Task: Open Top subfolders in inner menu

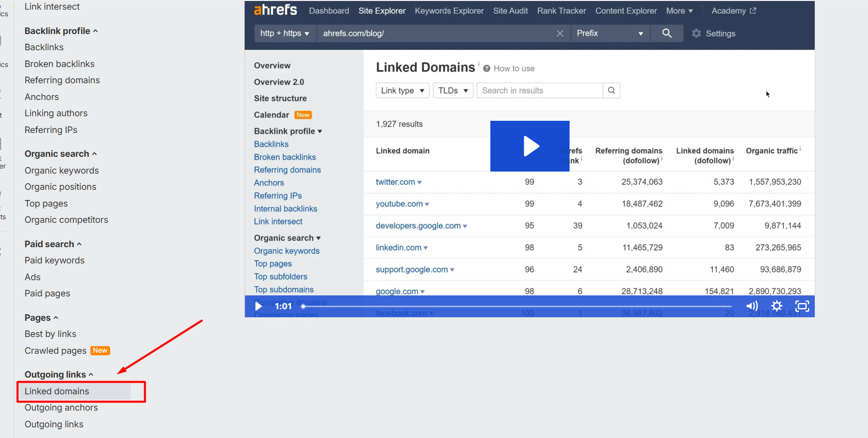Action: point(280,277)
